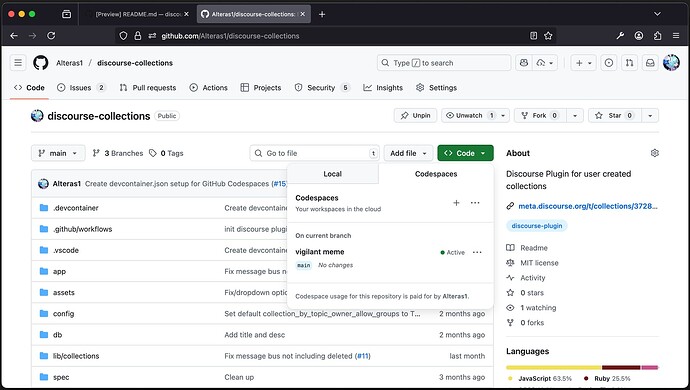Click the discourse-plugin topic tag
Viewport: 690px width, 390px height.
click(x=536, y=226)
